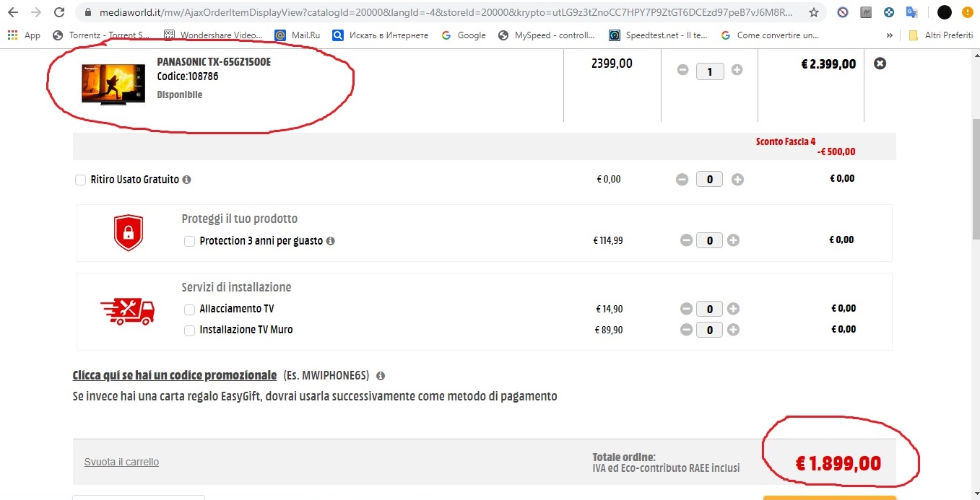Decrease Allacciamento TV quantity
This screenshot has width=980, height=500.
click(686, 309)
